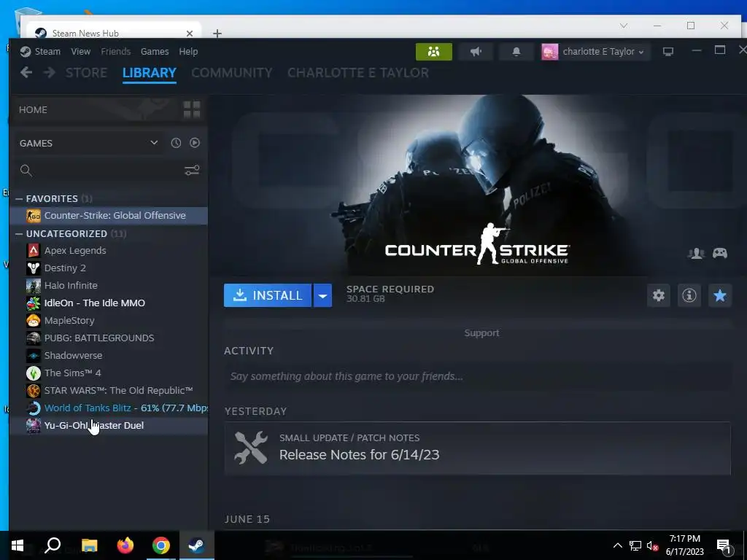Image resolution: width=747 pixels, height=560 pixels.
Task: Launch Firefox from taskbar
Action: 125,545
